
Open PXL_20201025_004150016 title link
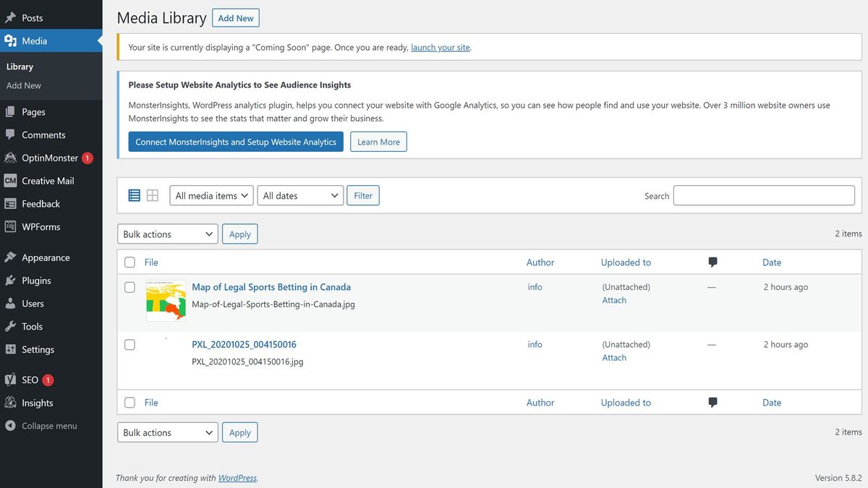(244, 345)
